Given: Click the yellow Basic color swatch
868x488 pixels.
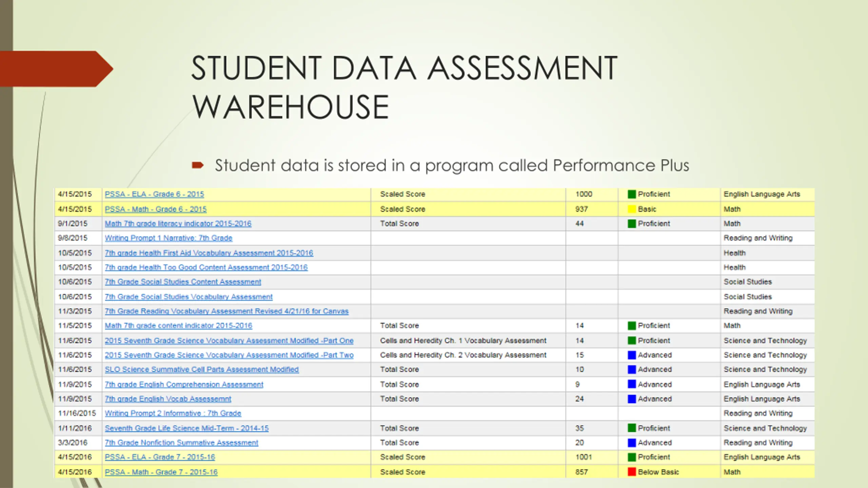Looking at the screenshot, I should tap(632, 209).
